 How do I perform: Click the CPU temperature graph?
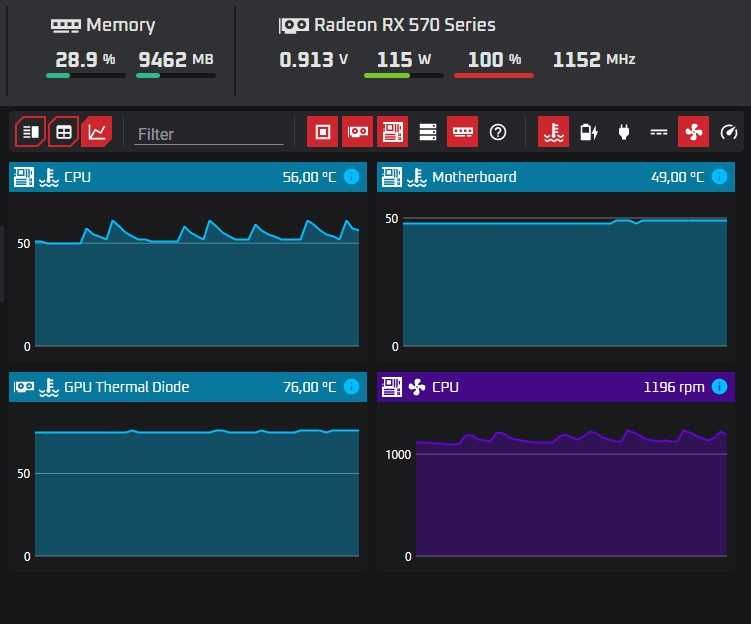197,283
